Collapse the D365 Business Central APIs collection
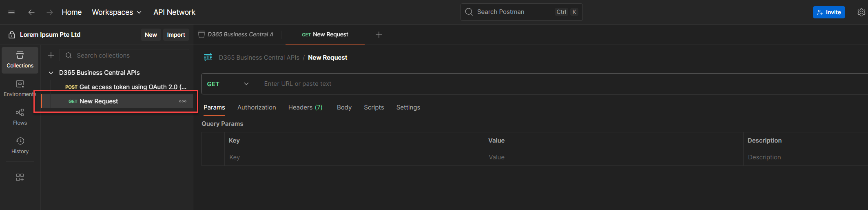 tap(51, 73)
